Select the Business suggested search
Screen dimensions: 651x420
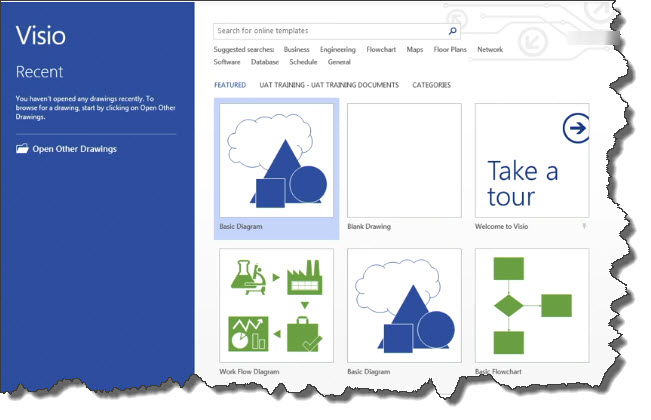(x=296, y=49)
